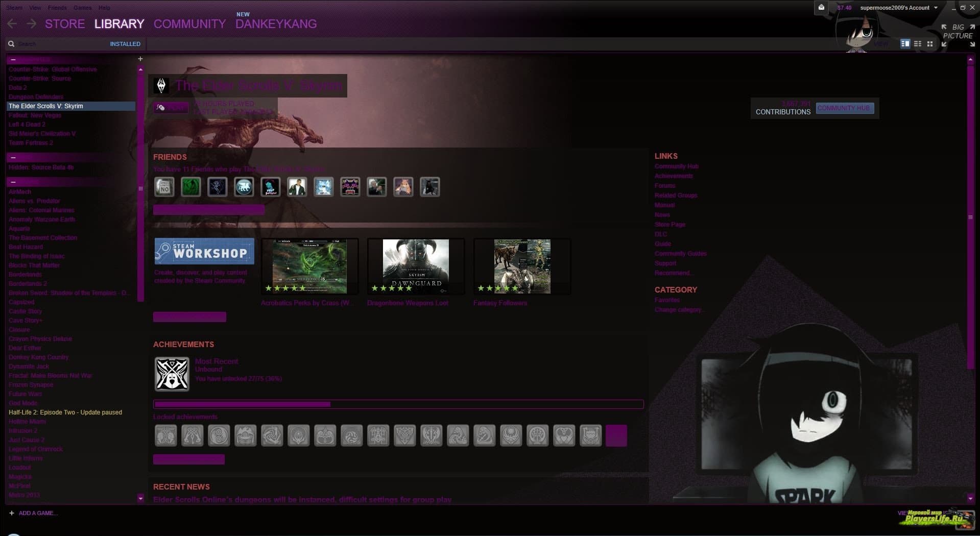Click the game list scroll-down arrow
980x536 pixels.
140,498
